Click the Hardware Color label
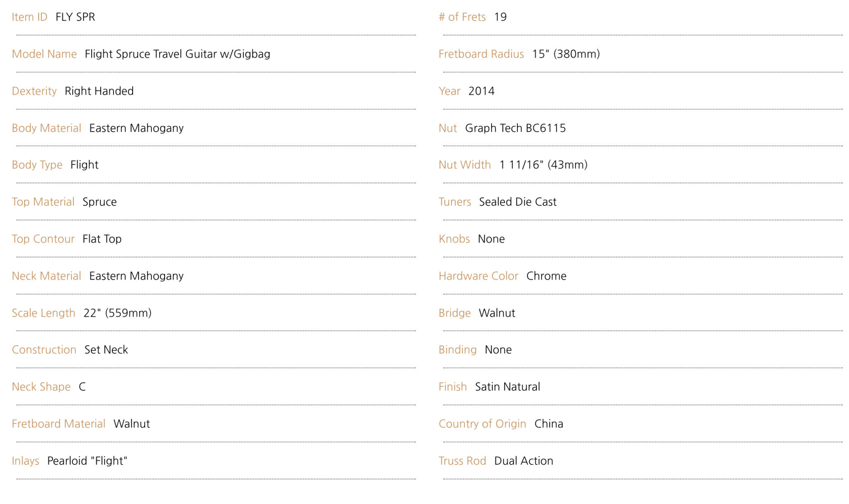Screen dimensions: 849x504 [478, 276]
